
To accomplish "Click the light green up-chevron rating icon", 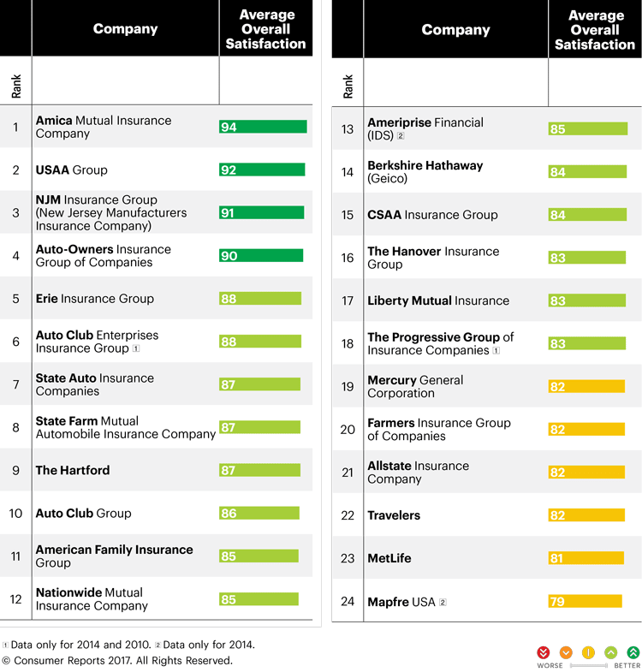I will [610, 652].
